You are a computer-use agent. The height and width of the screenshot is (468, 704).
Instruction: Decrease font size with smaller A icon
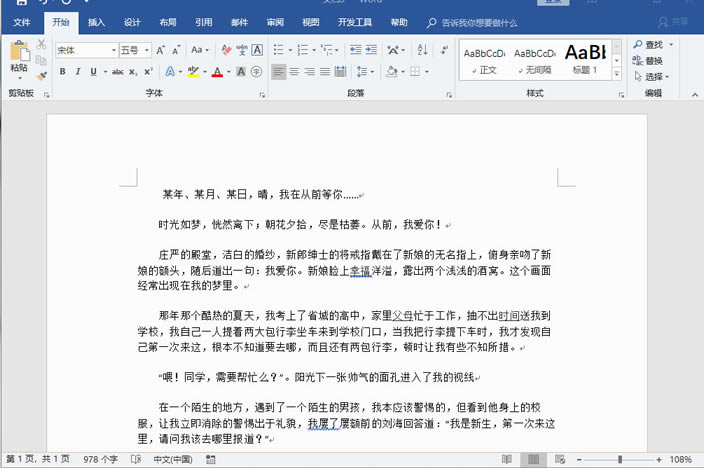tap(176, 50)
